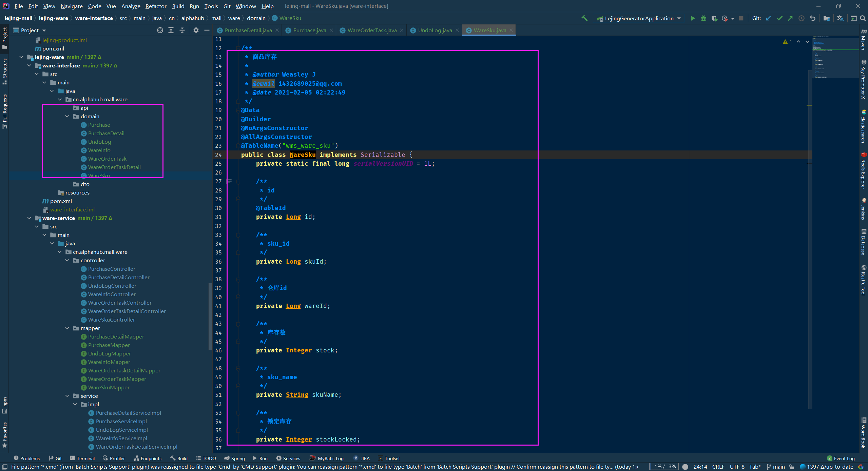Click the Build project hammer icon

coord(584,18)
